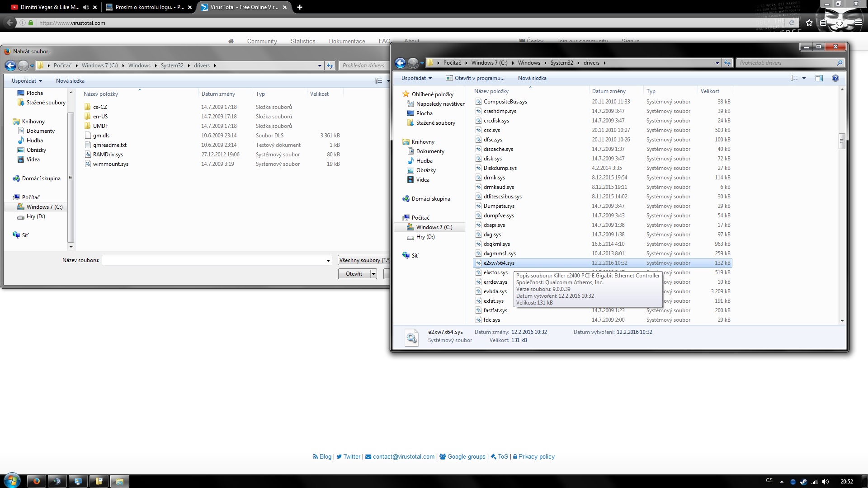This screenshot has width=868, height=488.
Task: Mute the Dimitri Vegas tab audio icon
Action: pos(86,7)
